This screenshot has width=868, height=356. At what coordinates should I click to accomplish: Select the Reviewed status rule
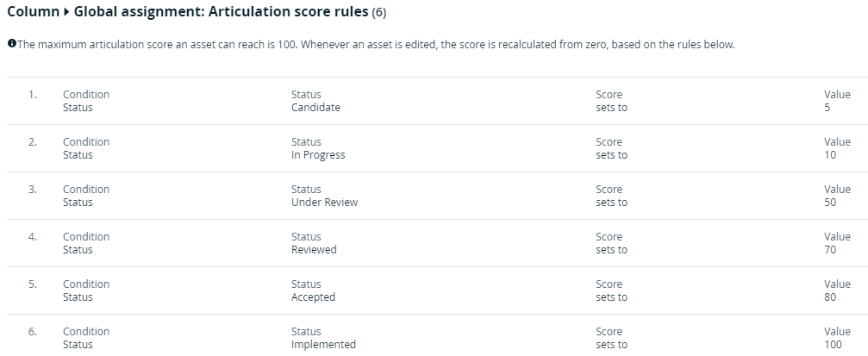tap(434, 243)
